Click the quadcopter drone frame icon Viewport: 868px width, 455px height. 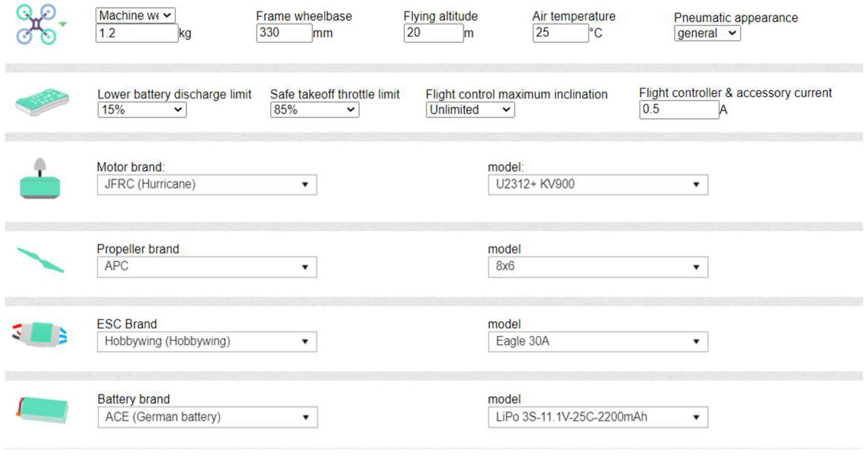[36, 24]
